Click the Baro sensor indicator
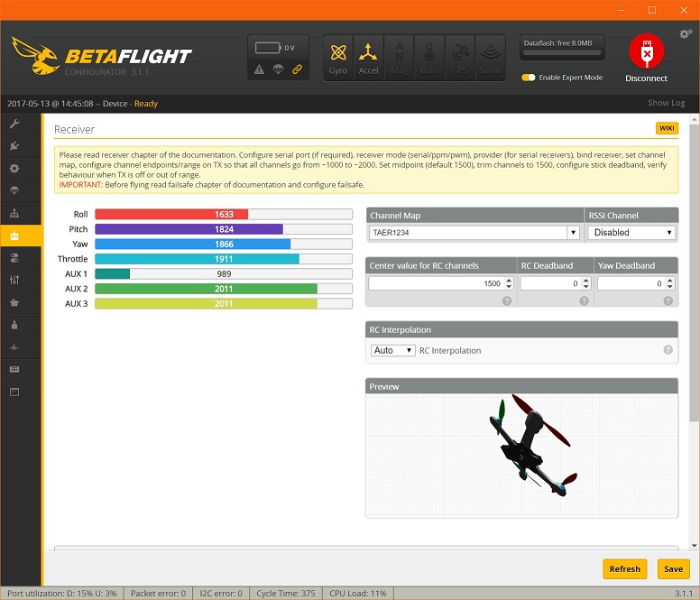700x600 pixels. [x=429, y=59]
